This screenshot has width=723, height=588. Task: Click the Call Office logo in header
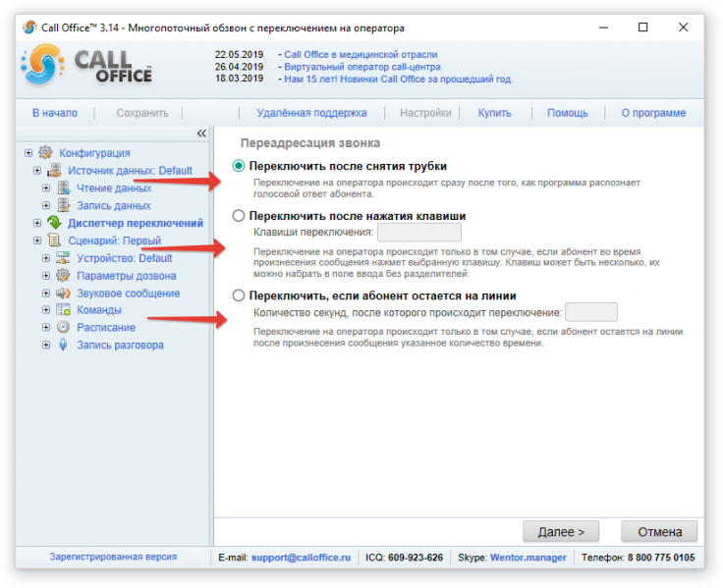point(86,65)
